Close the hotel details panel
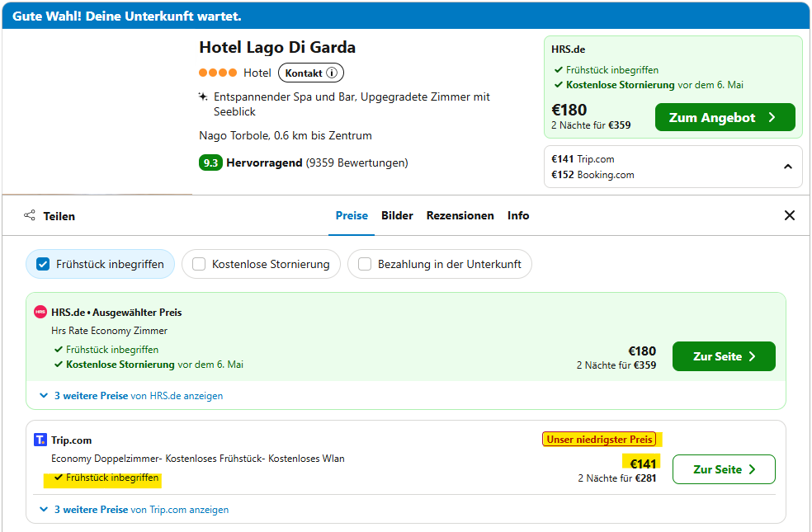Image resolution: width=812 pixels, height=532 pixels. coord(789,215)
